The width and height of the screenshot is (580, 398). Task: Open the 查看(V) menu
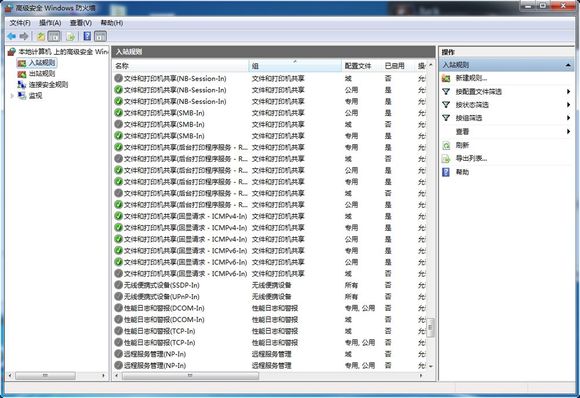81,23
